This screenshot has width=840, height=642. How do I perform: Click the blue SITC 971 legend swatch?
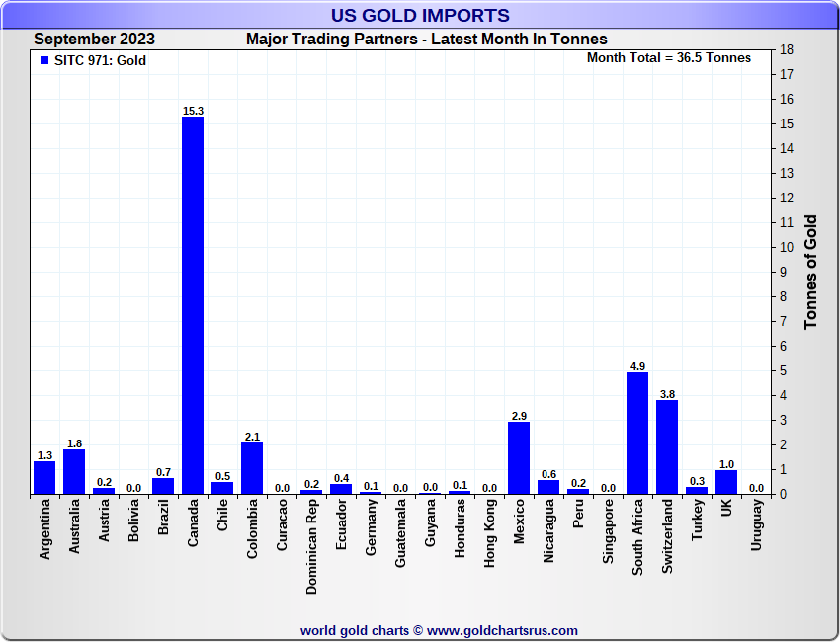tap(43, 61)
